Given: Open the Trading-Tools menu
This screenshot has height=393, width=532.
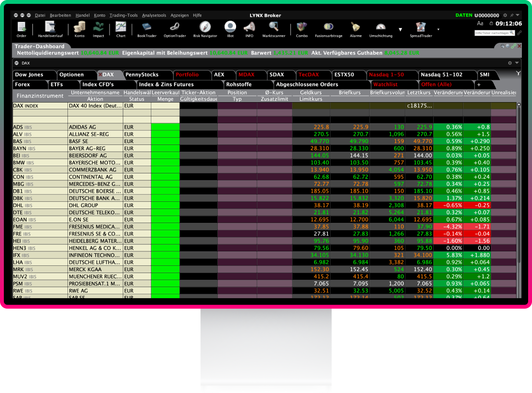Looking at the screenshot, I should click(x=123, y=15).
